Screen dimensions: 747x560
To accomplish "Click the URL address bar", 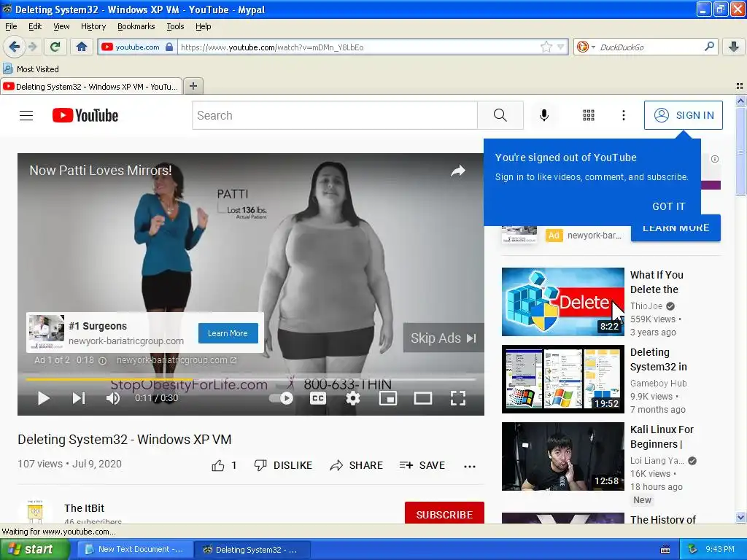I will (x=358, y=47).
